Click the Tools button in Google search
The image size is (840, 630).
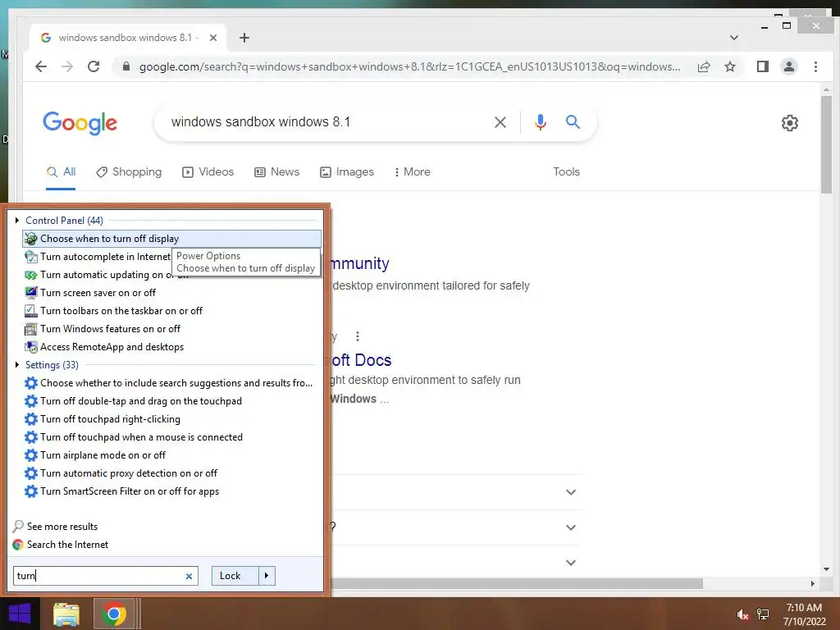[x=566, y=172]
